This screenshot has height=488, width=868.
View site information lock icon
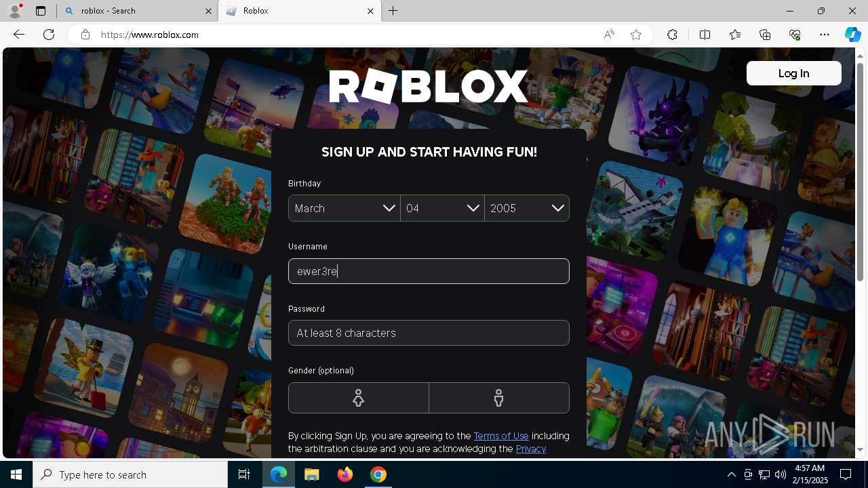click(85, 35)
